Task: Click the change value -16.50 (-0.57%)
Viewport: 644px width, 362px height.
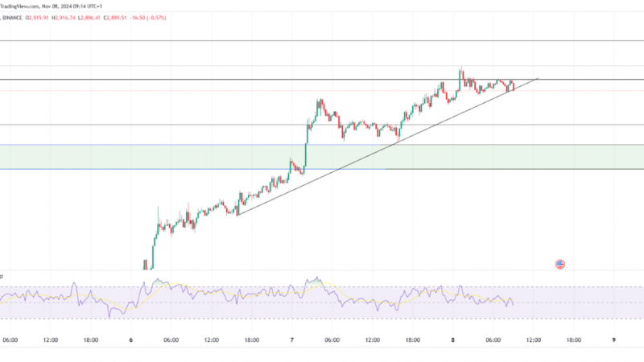Action: click(x=147, y=18)
